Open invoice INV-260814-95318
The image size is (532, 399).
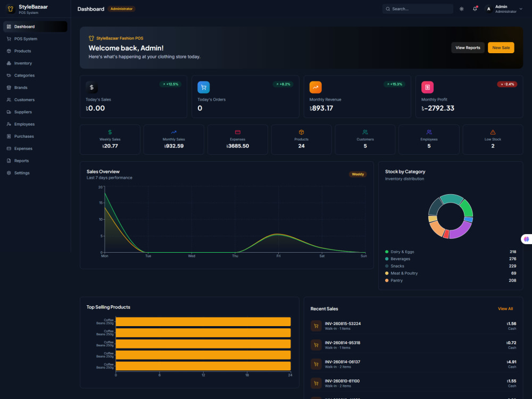click(x=413, y=345)
